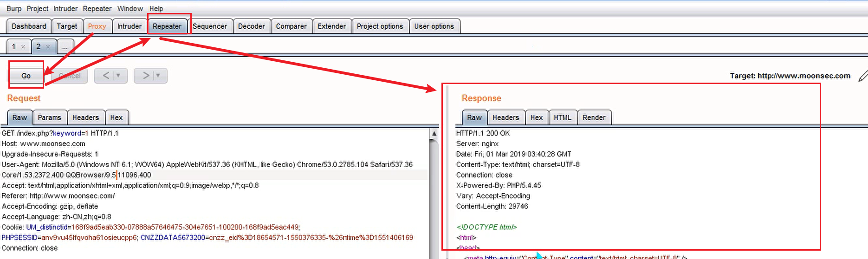The width and height of the screenshot is (868, 259).
Task: Click the Date: Fri, 01 Mar 2019 line
Action: [x=513, y=154]
